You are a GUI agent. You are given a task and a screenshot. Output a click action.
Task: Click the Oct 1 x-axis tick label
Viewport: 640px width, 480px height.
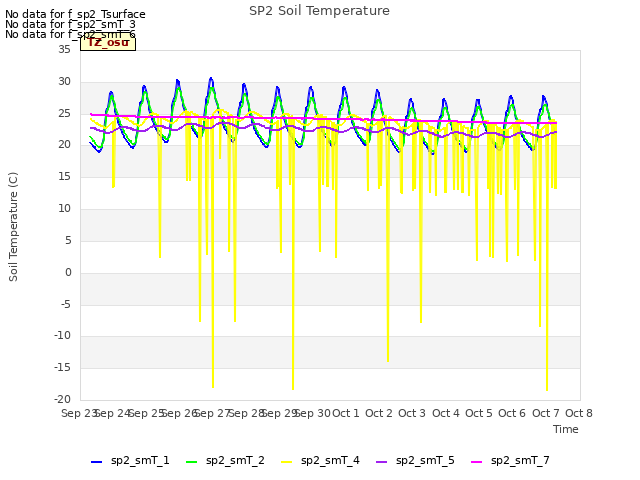pos(346,413)
